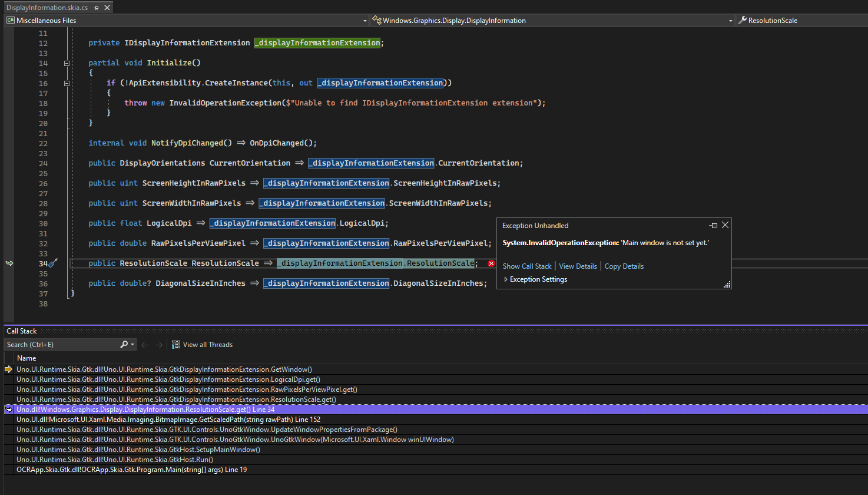Click the magnifier icon in Call Stack search

tap(122, 344)
